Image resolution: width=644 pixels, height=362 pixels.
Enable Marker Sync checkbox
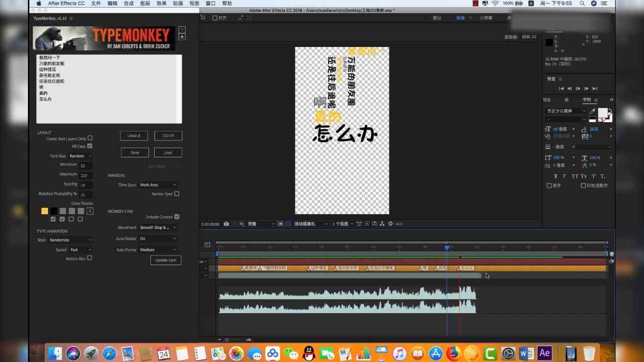point(177,194)
